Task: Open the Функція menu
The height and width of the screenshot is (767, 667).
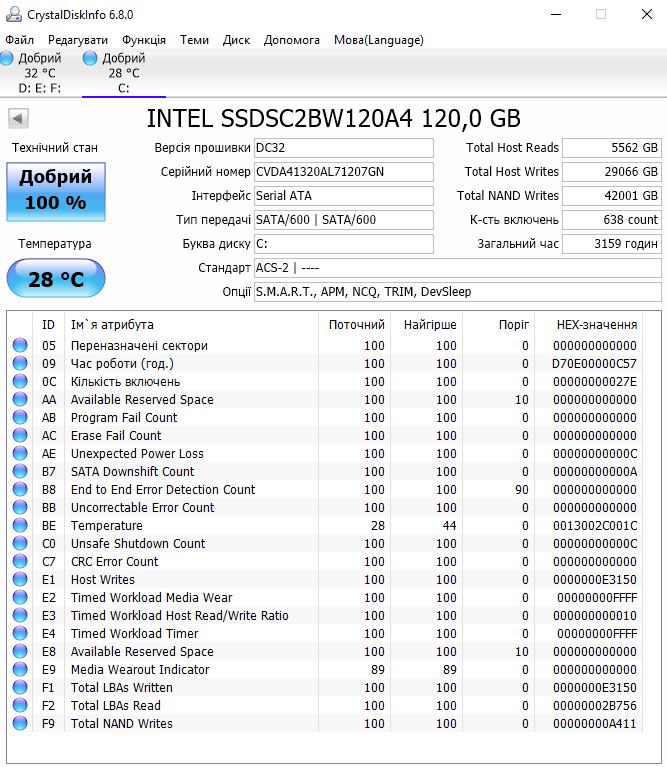Action: coord(144,40)
